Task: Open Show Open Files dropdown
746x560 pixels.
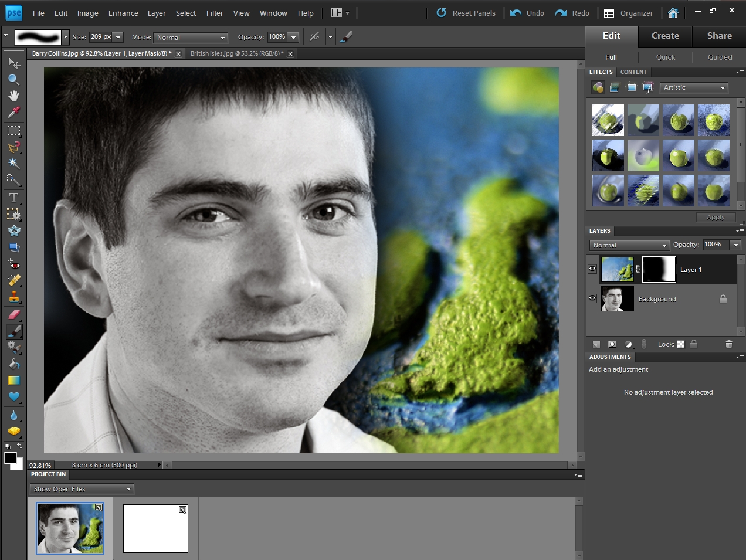Action: (82, 489)
